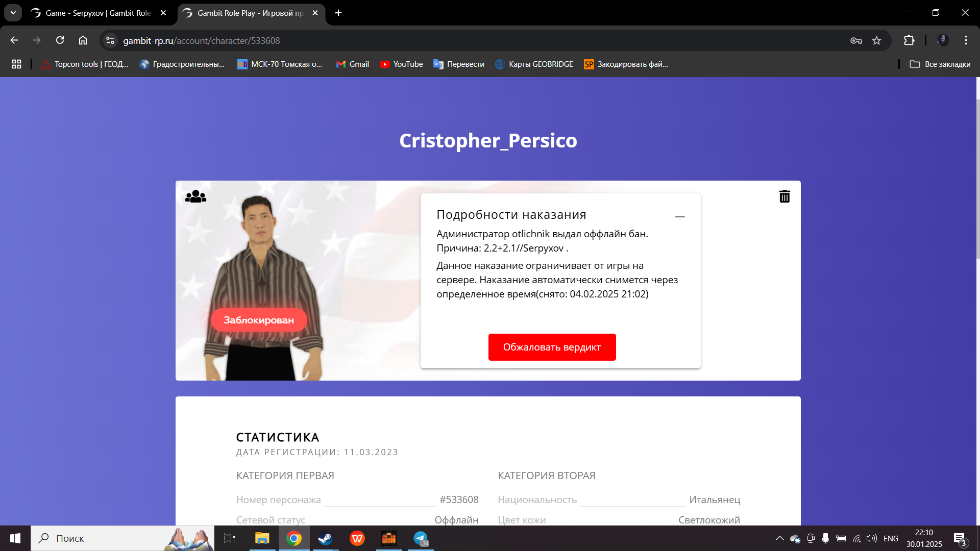Open saved passwords key icon
Image resolution: width=980 pixels, height=551 pixels.
[x=856, y=40]
